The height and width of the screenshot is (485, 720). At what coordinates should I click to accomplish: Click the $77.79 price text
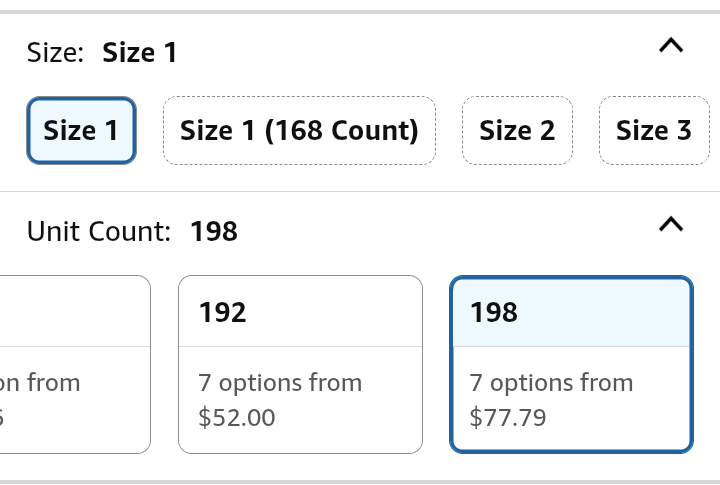508,417
